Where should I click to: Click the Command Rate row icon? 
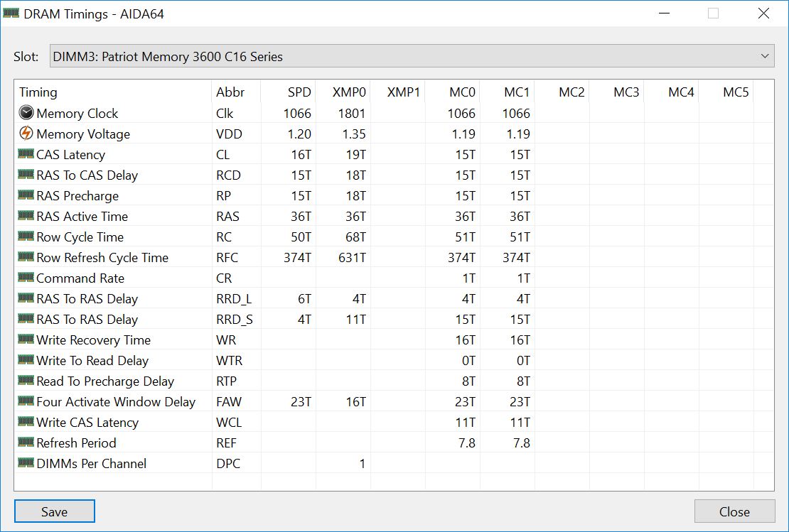[26, 278]
